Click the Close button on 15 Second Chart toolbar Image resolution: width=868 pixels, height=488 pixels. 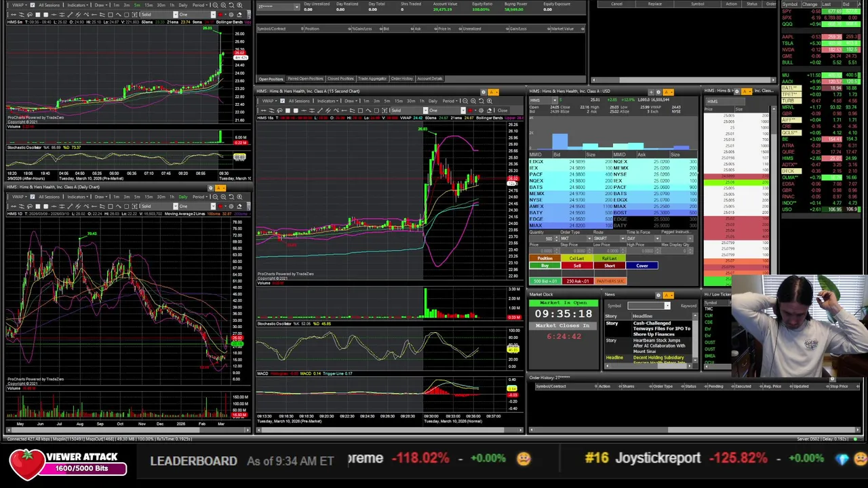pos(502,110)
